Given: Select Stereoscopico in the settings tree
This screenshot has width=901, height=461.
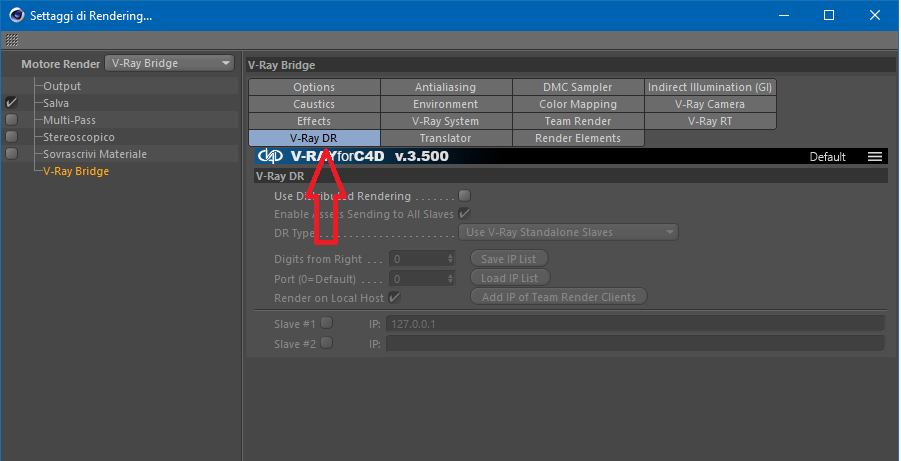Looking at the screenshot, I should pyautogui.click(x=79, y=137).
